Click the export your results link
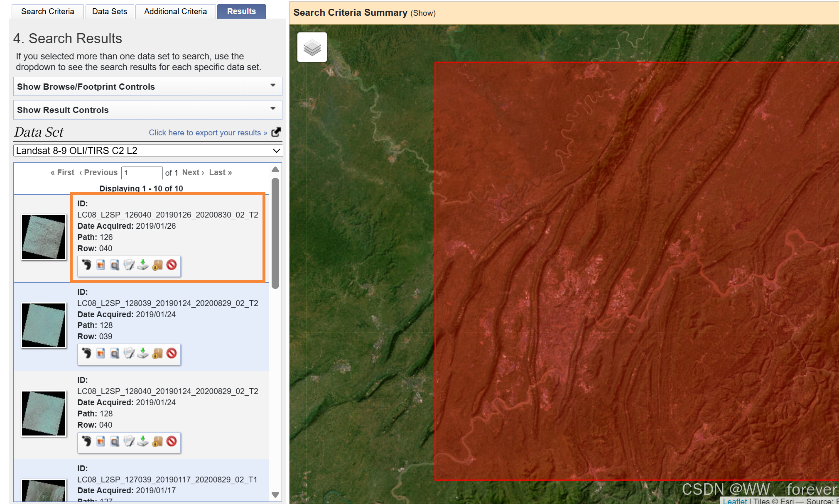This screenshot has height=504, width=839. (208, 132)
